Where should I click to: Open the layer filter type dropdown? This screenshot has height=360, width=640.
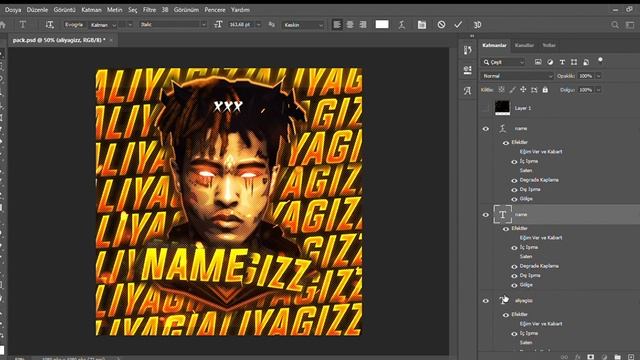[x=503, y=62]
